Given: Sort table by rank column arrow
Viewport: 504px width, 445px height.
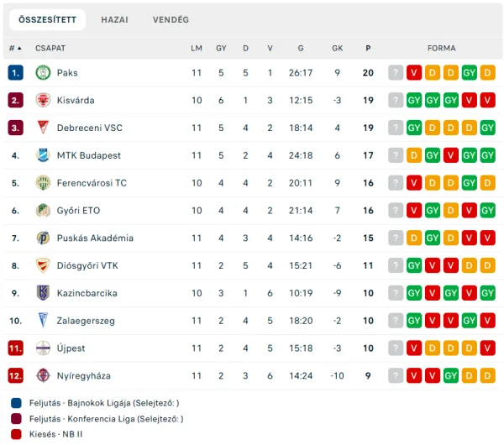Looking at the screenshot, I should 19,49.
